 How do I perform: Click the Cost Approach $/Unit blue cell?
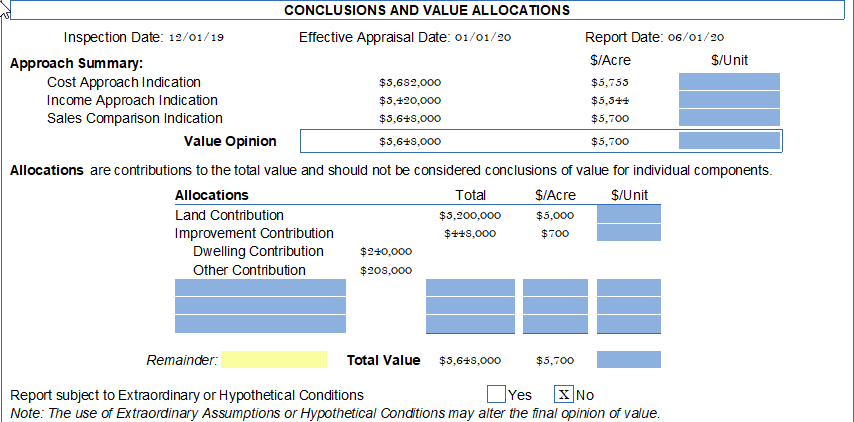coord(729,82)
